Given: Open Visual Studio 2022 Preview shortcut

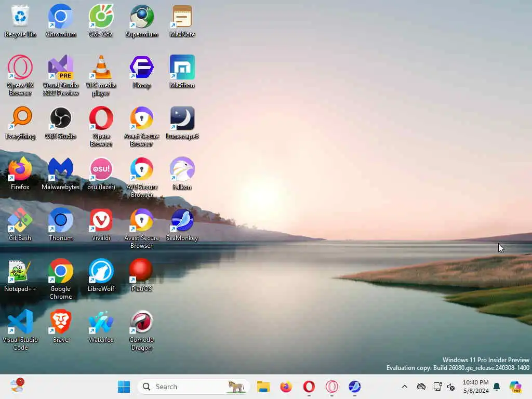Looking at the screenshot, I should [x=61, y=76].
